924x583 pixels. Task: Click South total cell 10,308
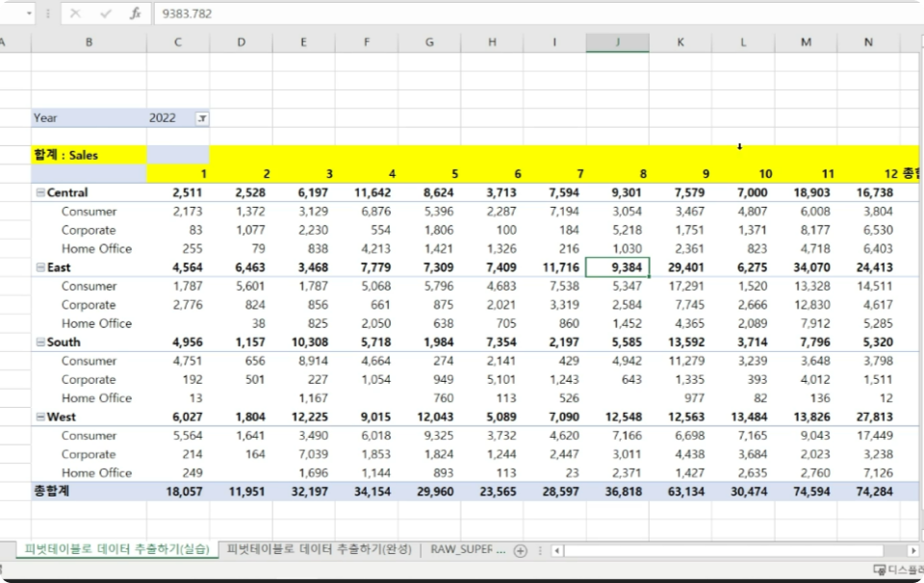[303, 342]
